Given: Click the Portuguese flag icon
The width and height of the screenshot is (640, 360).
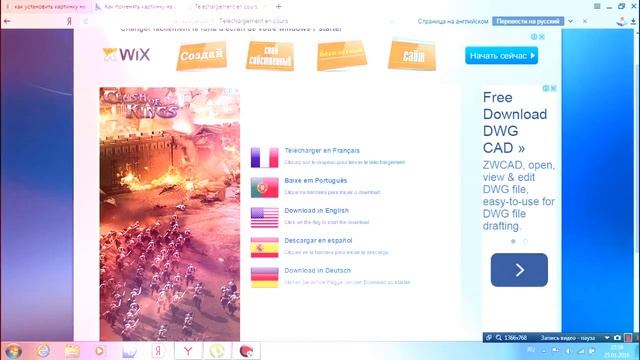Looking at the screenshot, I should tap(264, 187).
